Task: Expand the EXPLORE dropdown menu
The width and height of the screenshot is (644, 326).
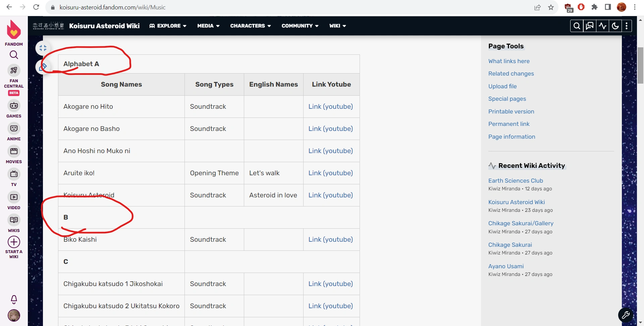Action: 168,26
